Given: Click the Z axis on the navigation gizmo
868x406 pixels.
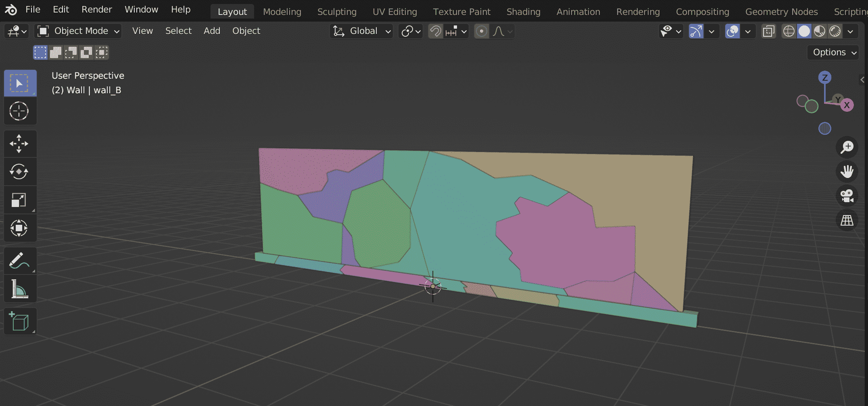Looking at the screenshot, I should (824, 77).
